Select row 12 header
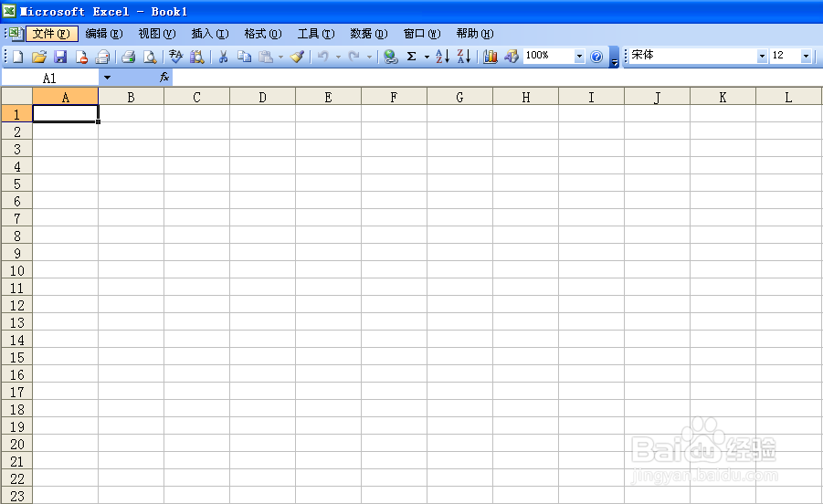 (x=16, y=305)
